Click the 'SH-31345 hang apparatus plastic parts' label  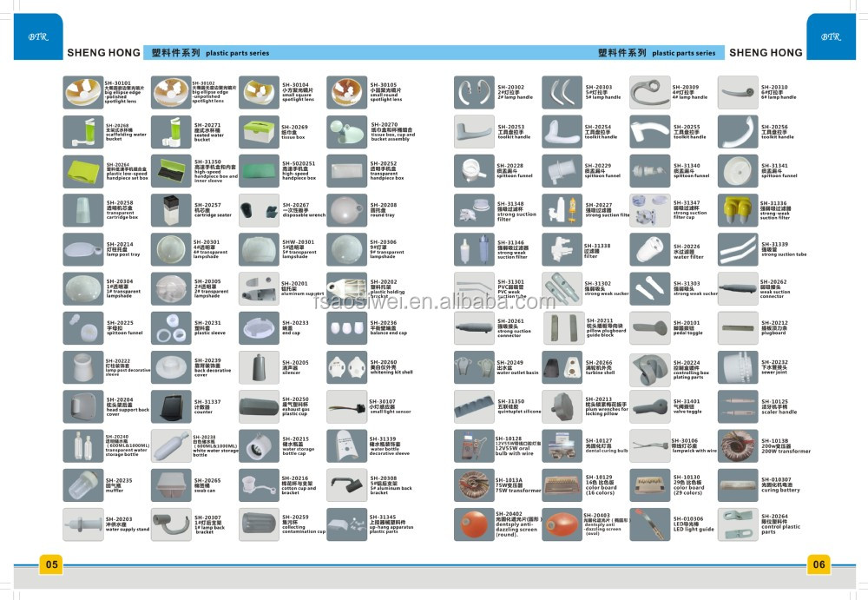point(391,524)
